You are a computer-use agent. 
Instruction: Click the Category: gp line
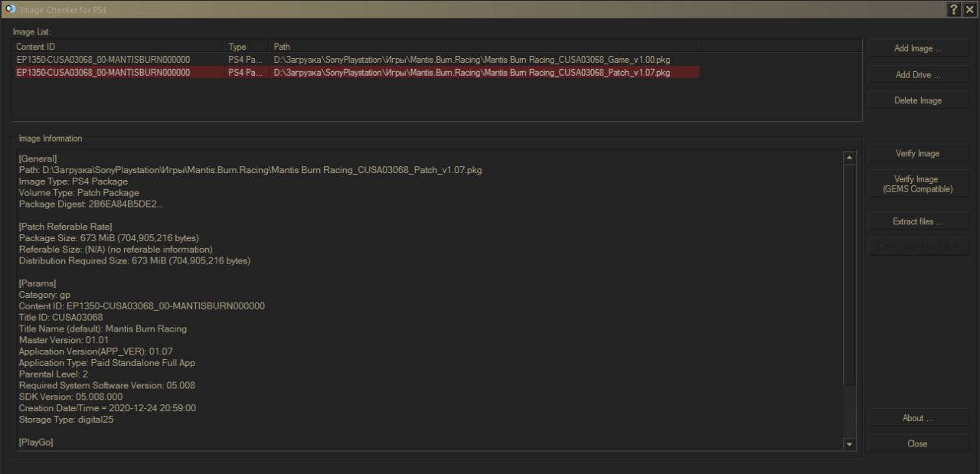click(44, 295)
